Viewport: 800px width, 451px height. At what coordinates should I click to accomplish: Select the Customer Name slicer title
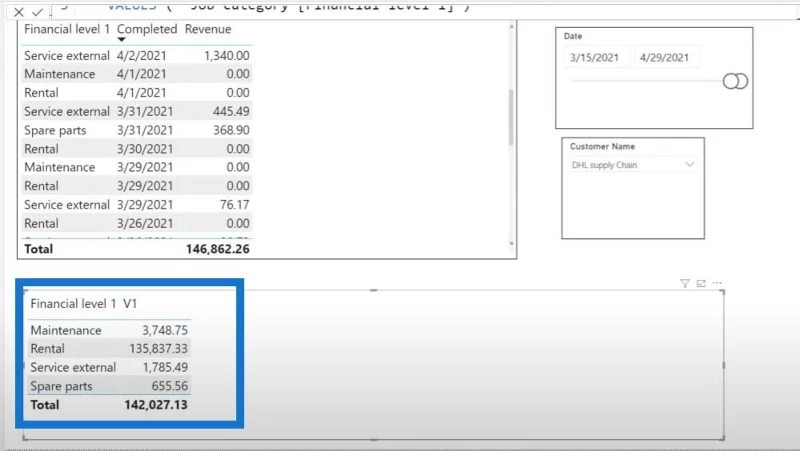[x=603, y=146]
